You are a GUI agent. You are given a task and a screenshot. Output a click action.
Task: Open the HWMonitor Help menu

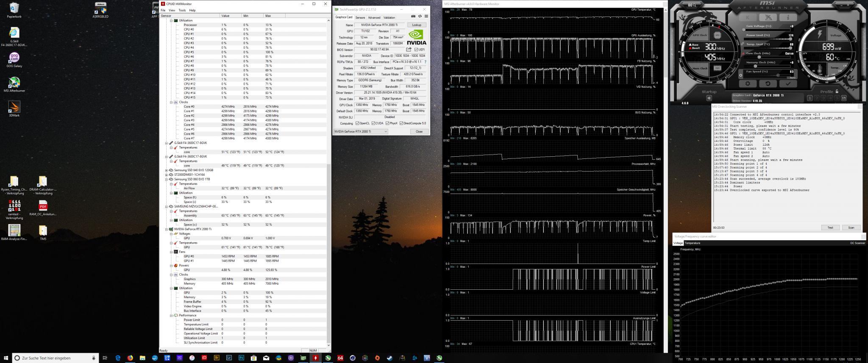192,10
